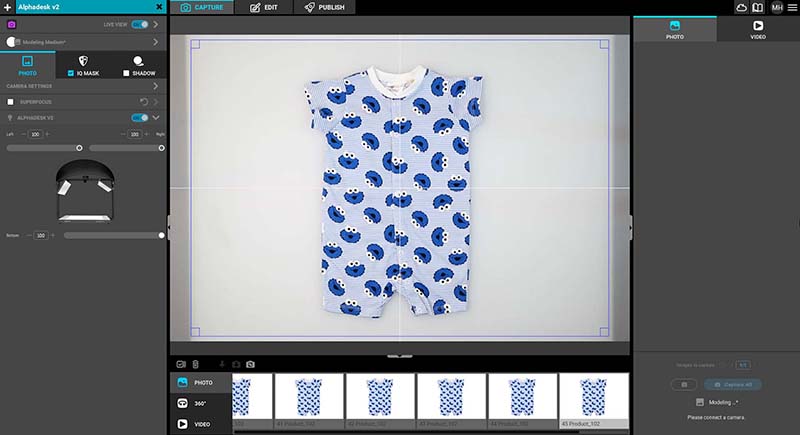
Task: Click the Right light intensity slider handle
Action: click(x=161, y=148)
